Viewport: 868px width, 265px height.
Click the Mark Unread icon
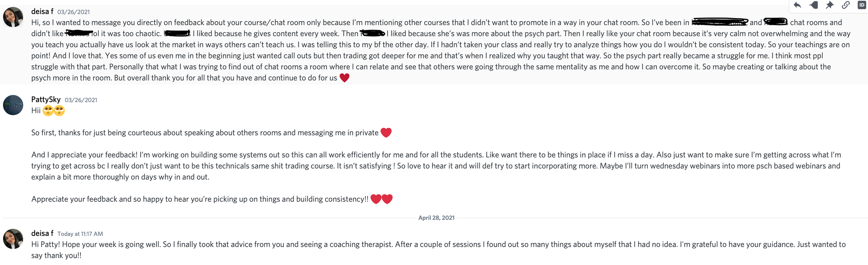[813, 5]
